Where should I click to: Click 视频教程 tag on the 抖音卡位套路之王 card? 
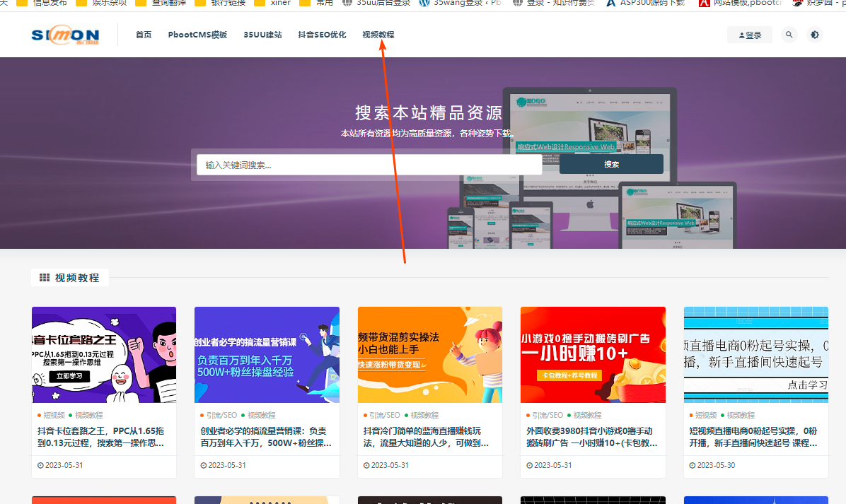[x=88, y=415]
